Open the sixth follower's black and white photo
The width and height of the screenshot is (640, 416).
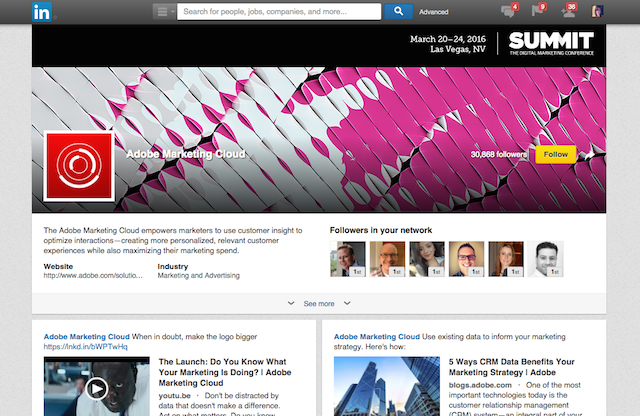[x=546, y=259]
